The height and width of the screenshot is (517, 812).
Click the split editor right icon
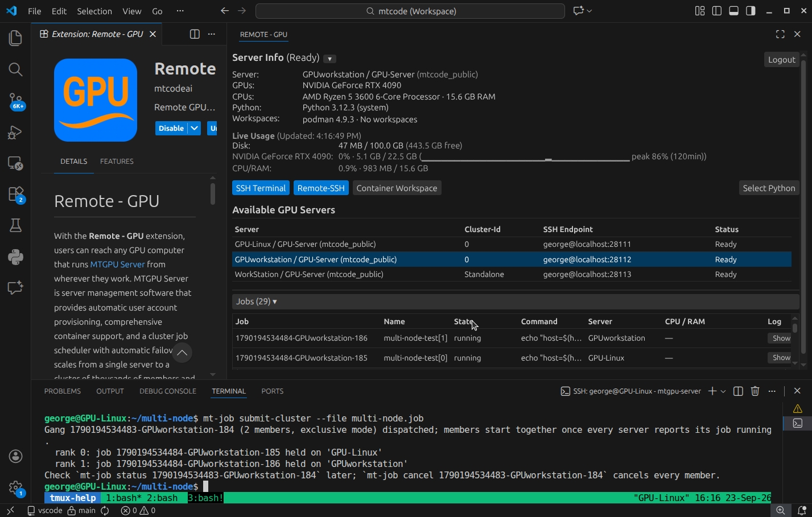pos(195,34)
